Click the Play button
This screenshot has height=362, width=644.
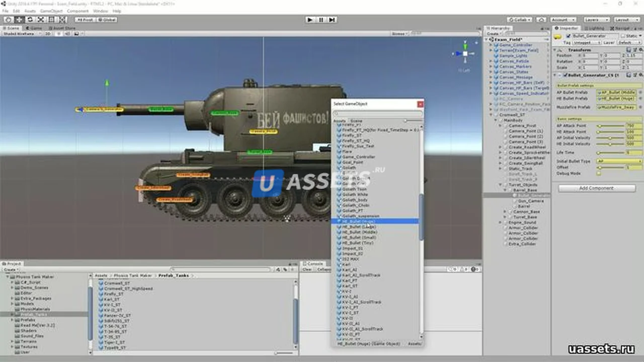(x=310, y=20)
